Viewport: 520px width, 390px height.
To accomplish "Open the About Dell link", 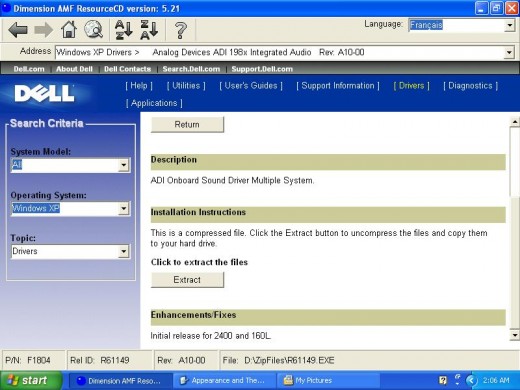I will (x=74, y=69).
